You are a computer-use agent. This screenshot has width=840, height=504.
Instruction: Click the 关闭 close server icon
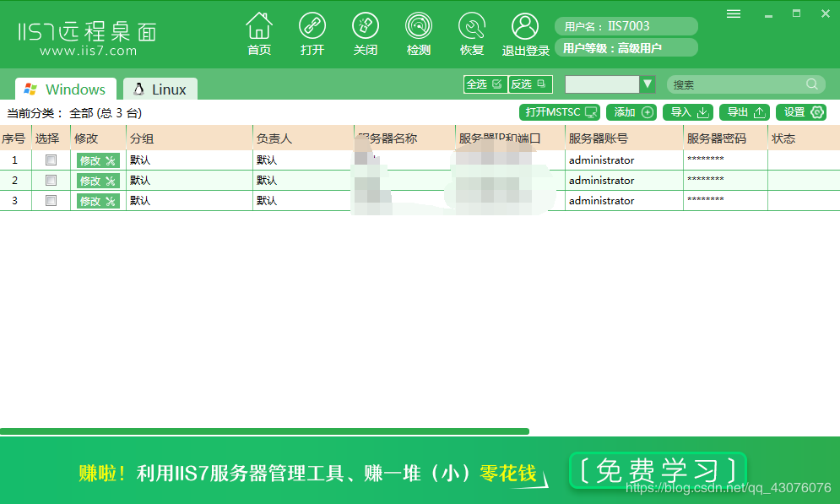366,32
